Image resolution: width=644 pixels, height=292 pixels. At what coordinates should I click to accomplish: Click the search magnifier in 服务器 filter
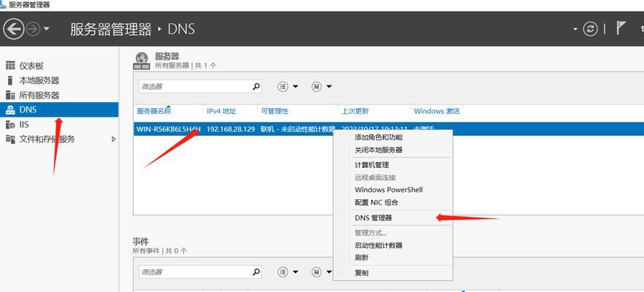[x=256, y=87]
